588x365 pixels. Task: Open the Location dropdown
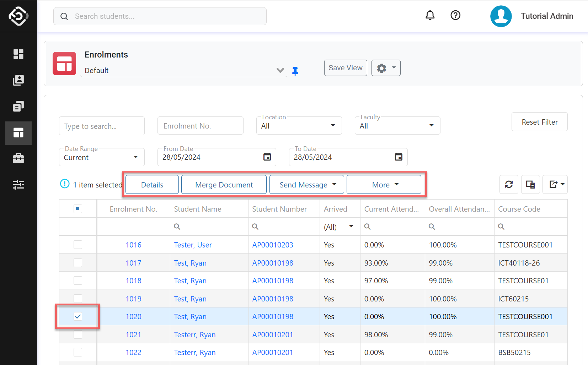click(299, 126)
